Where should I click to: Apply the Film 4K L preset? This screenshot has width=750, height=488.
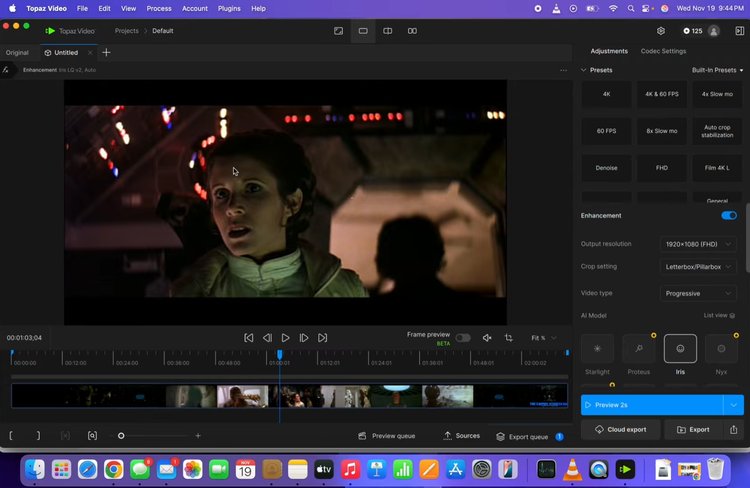717,168
